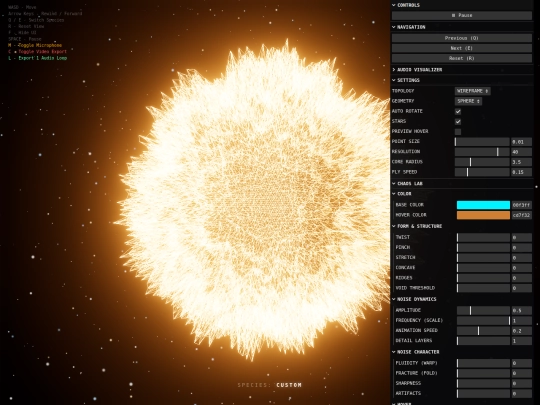
Task: Edit the Fly Speed value field
Action: point(521,172)
